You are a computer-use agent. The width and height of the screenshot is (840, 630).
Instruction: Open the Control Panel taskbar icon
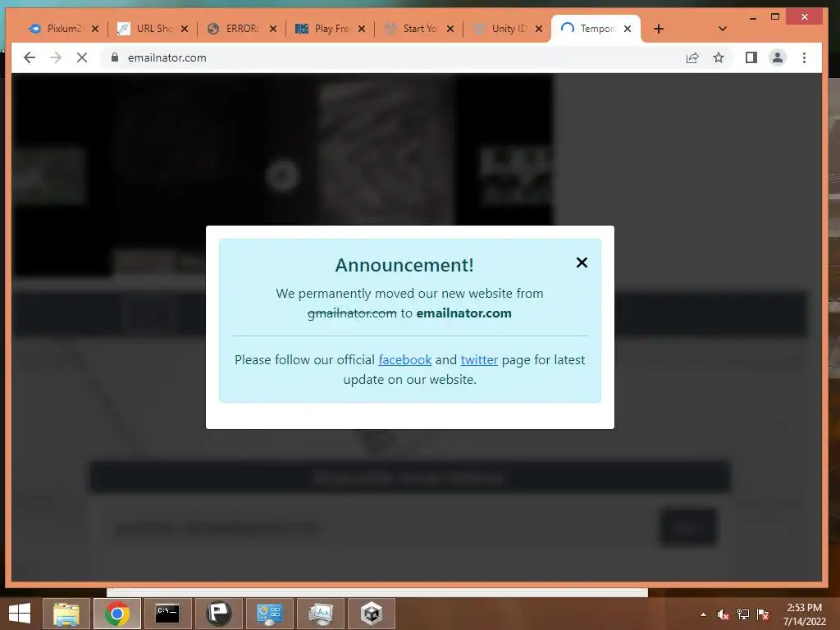tap(269, 614)
